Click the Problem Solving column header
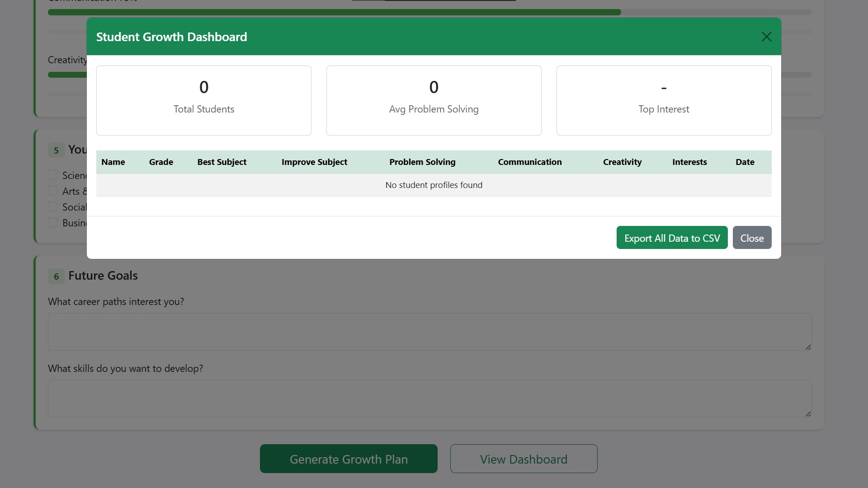The width and height of the screenshot is (868, 488). coord(422,162)
